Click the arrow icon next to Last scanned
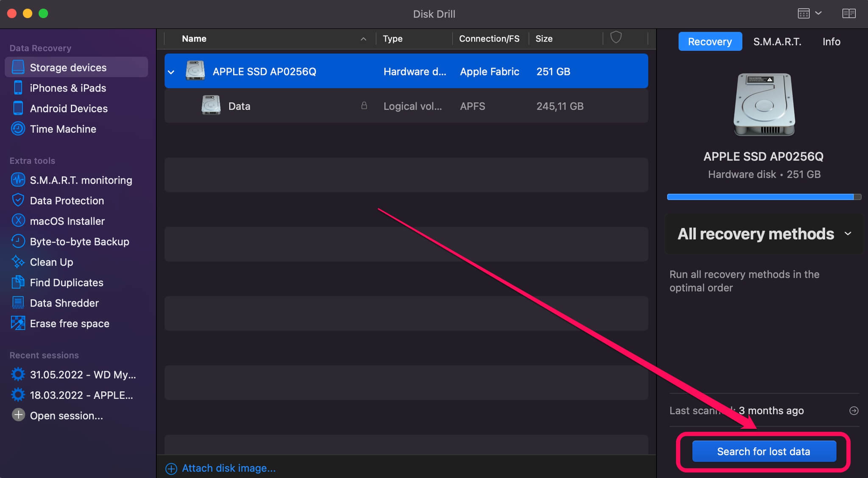The width and height of the screenshot is (868, 478). click(854, 410)
